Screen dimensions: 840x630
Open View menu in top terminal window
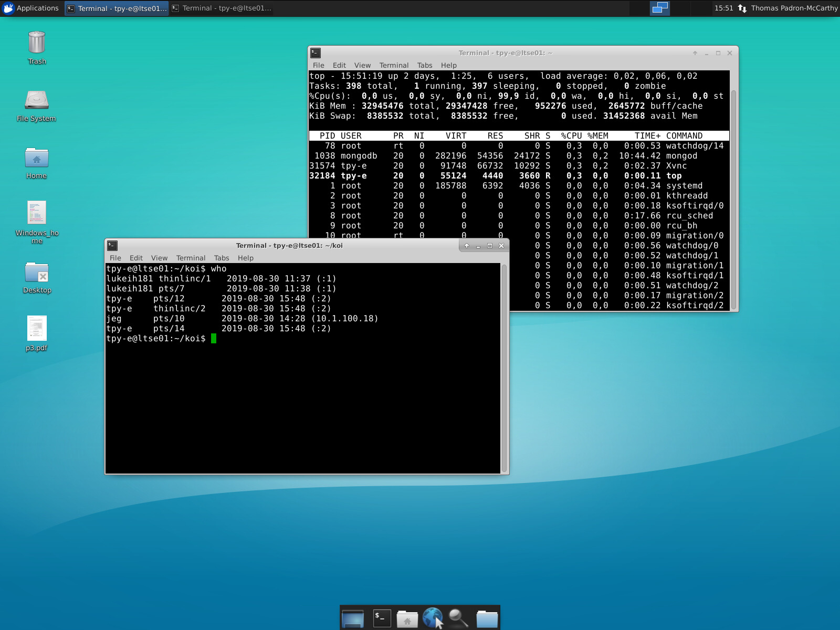362,65
